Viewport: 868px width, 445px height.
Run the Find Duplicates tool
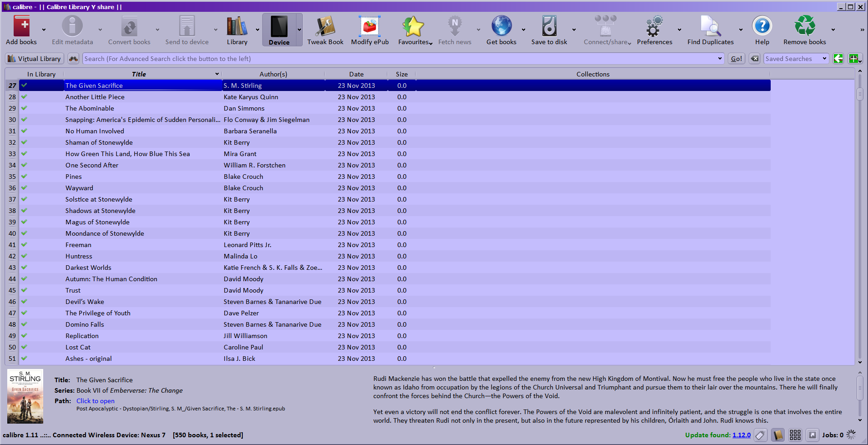[x=710, y=26]
